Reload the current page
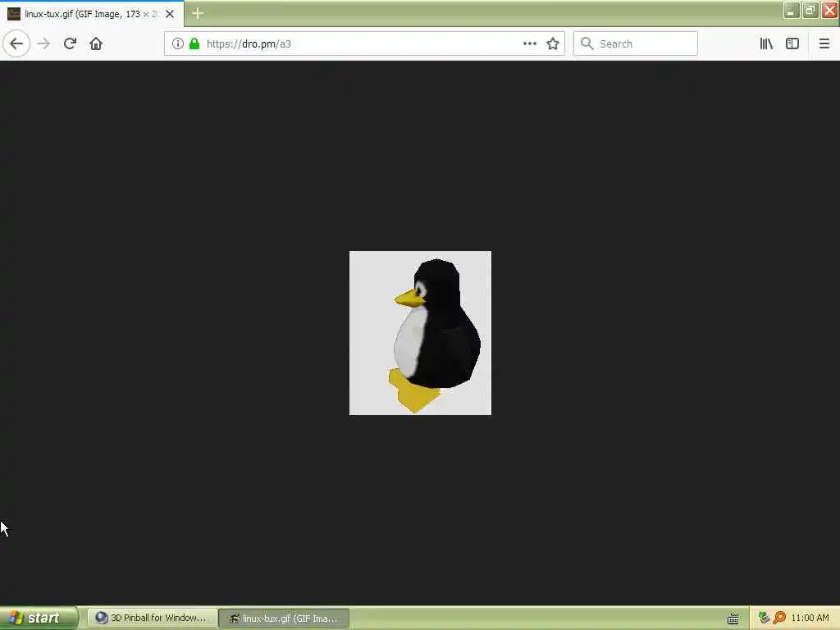The height and width of the screenshot is (630, 840). pyautogui.click(x=70, y=44)
